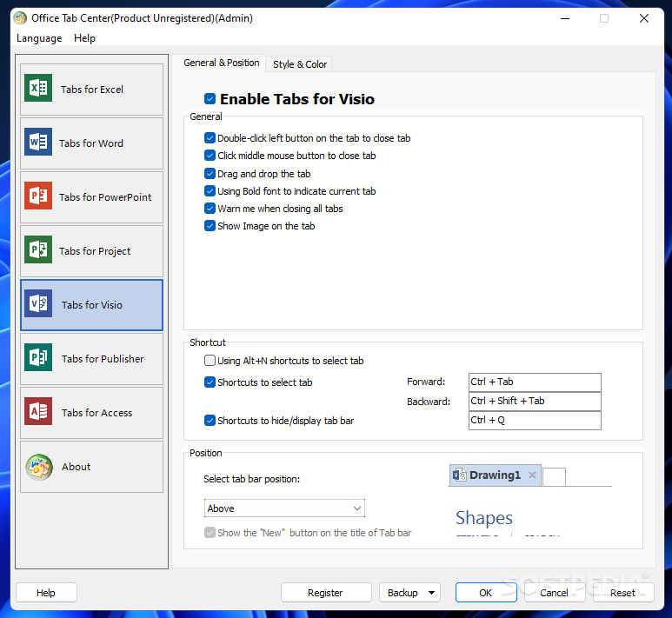Select the PowerPoint icon in sidebar
Viewport: 672px width, 618px height.
(38, 196)
